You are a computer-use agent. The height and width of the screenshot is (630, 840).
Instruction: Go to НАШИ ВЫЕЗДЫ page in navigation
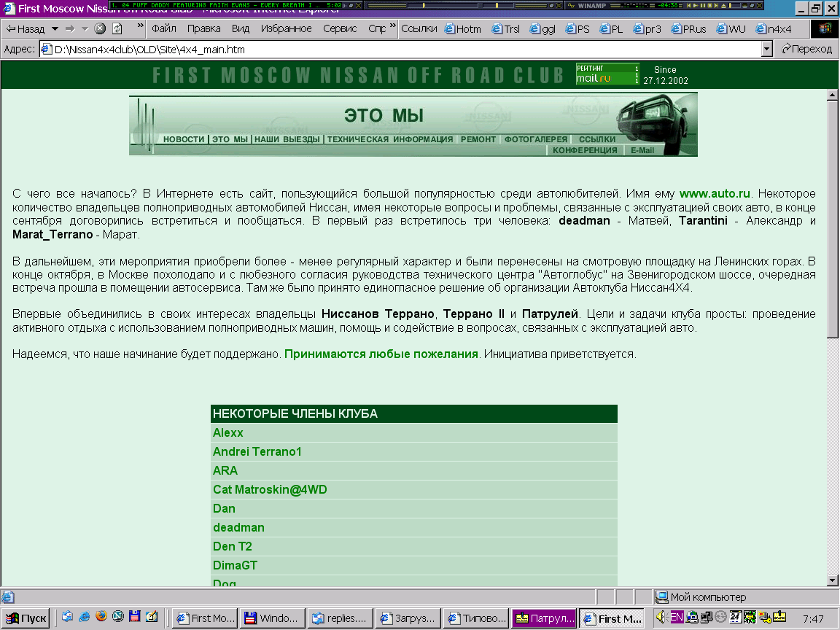(287, 139)
